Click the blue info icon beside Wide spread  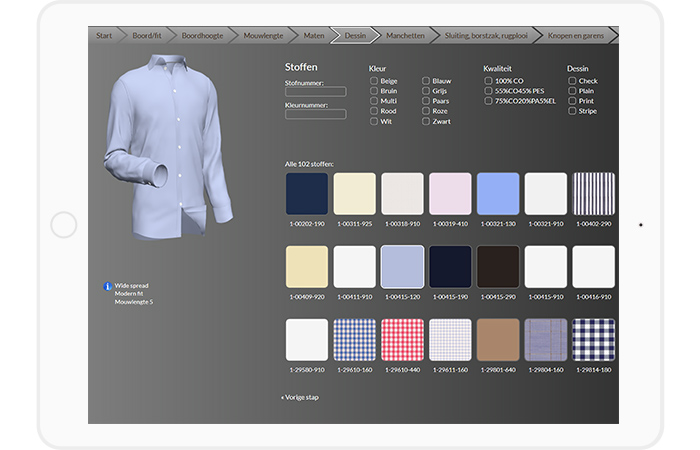point(108,287)
